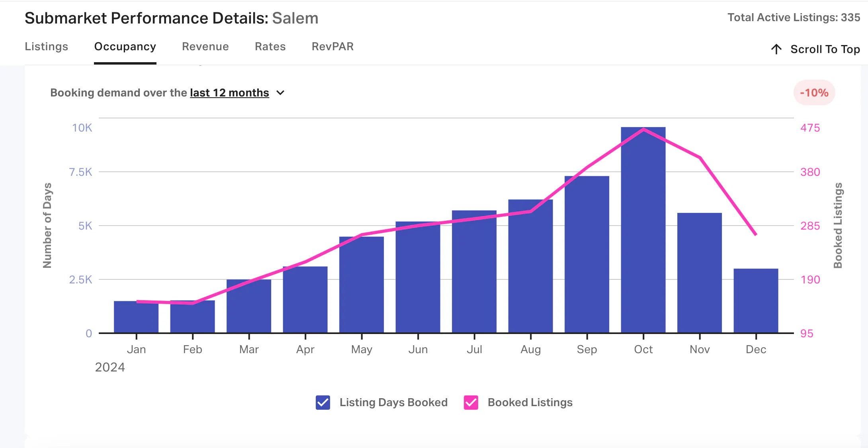Select the October bar in the chart
This screenshot has height=448, width=868.
tap(643, 230)
